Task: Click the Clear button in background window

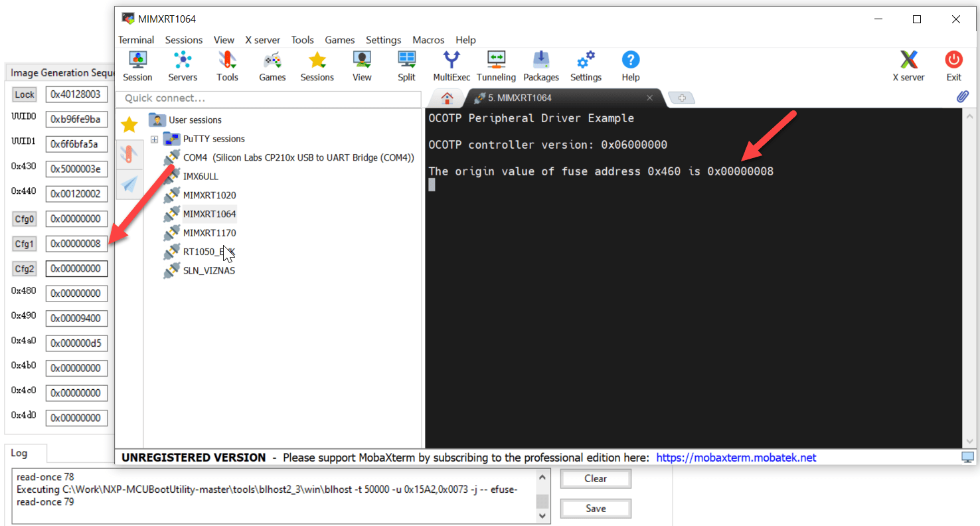Action: [596, 479]
